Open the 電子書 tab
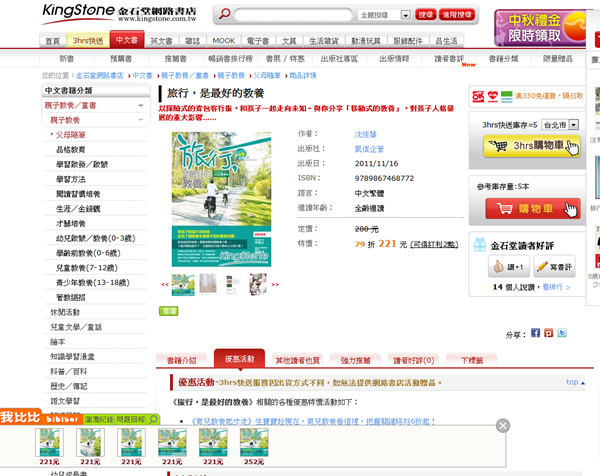This screenshot has width=600, height=476. pos(258,41)
